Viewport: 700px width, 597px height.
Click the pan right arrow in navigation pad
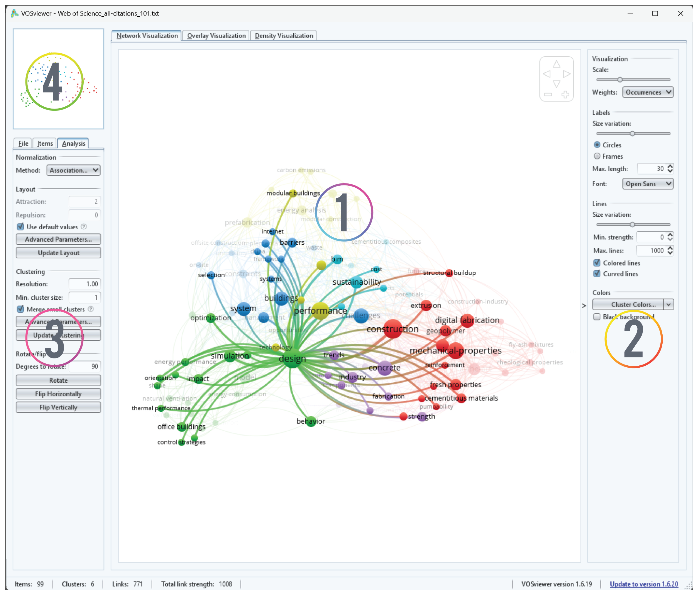tap(567, 74)
